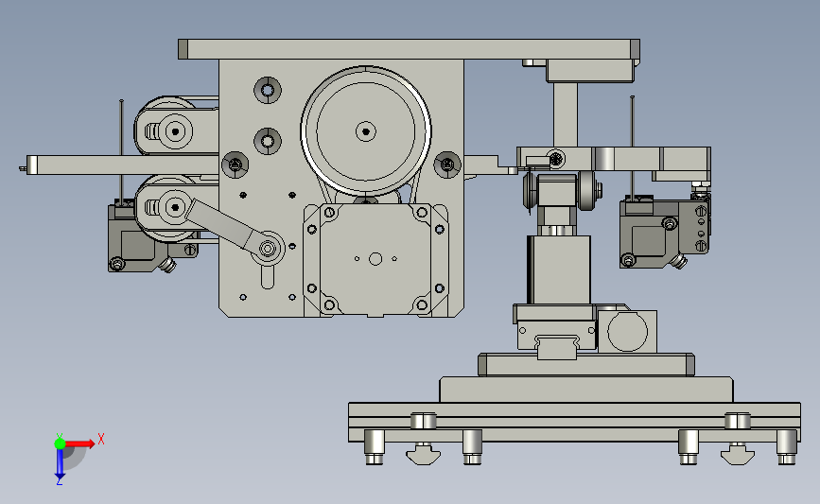Select the thin vertical pin above the right sensor
The height and width of the screenshot is (504, 820).
632,148
